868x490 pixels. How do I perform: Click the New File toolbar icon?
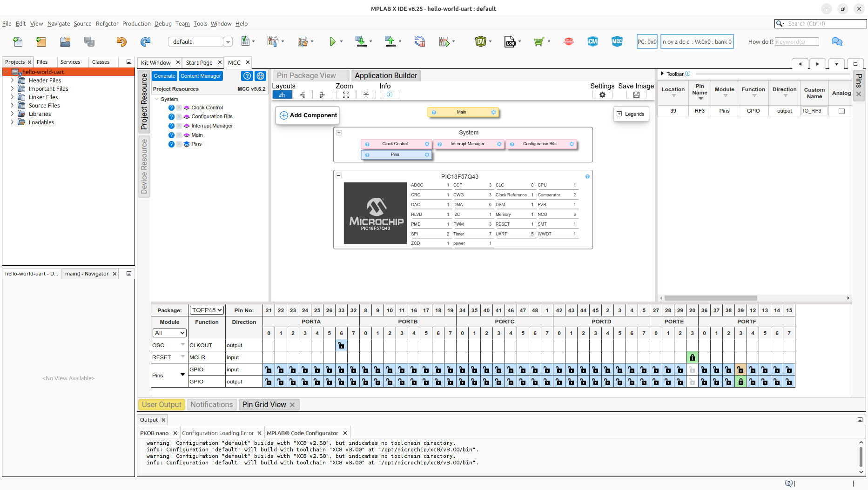(18, 42)
